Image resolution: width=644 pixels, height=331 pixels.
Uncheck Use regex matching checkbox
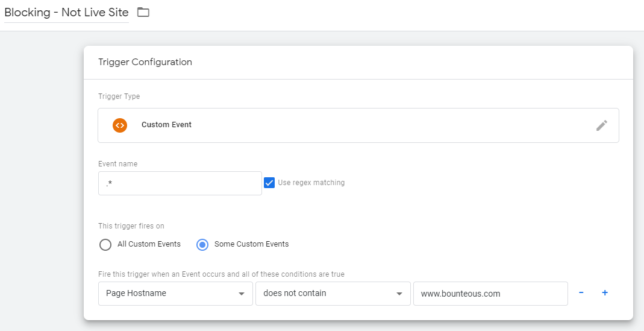269,183
